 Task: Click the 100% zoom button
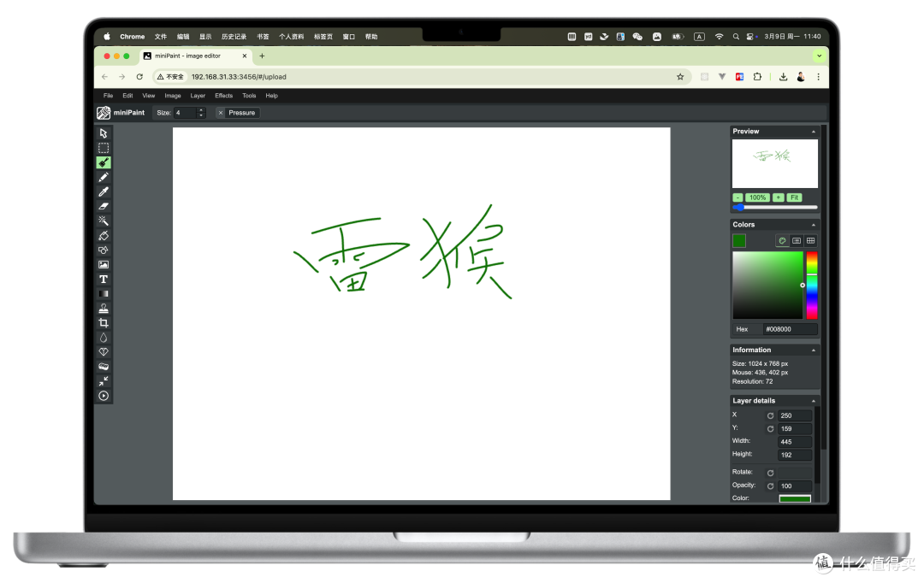(x=756, y=197)
